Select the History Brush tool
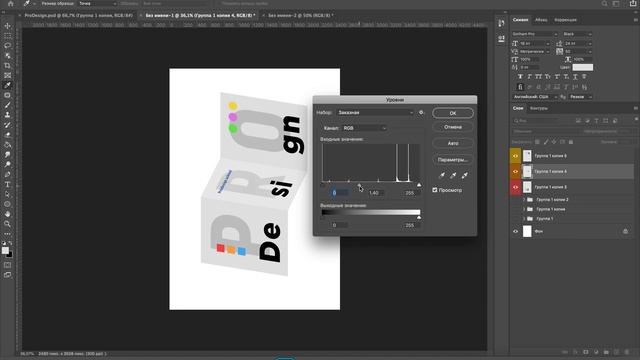This screenshot has height=360, width=640. point(7,125)
